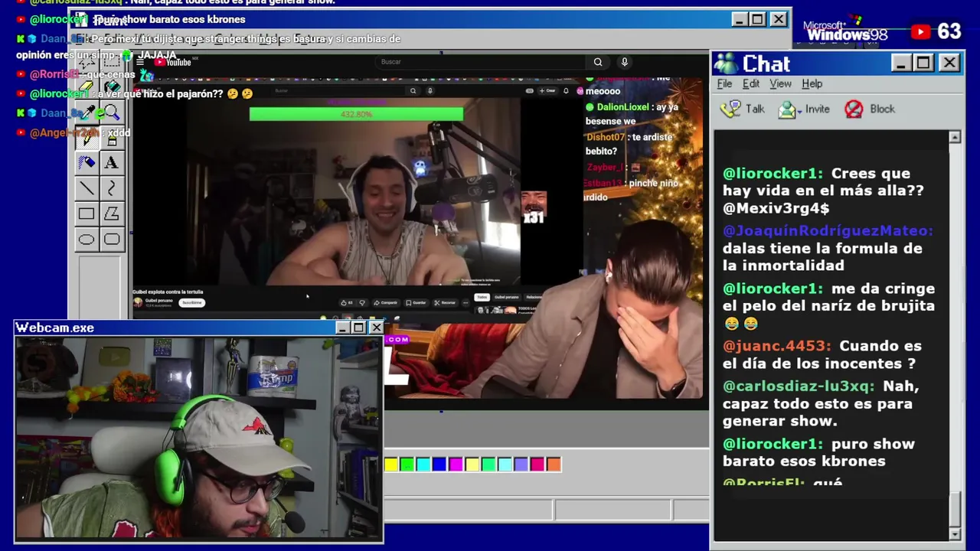
Task: Click the Compartir share button under video
Action: [386, 302]
